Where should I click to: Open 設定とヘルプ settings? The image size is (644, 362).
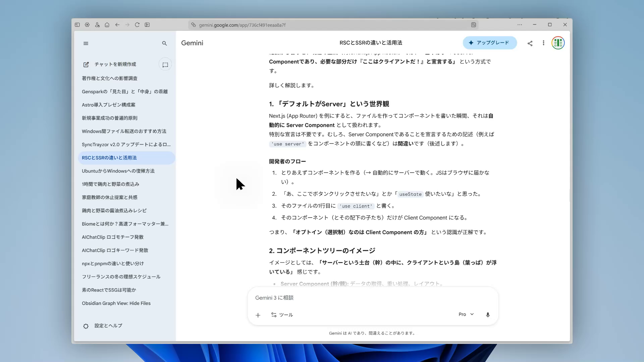point(103,326)
